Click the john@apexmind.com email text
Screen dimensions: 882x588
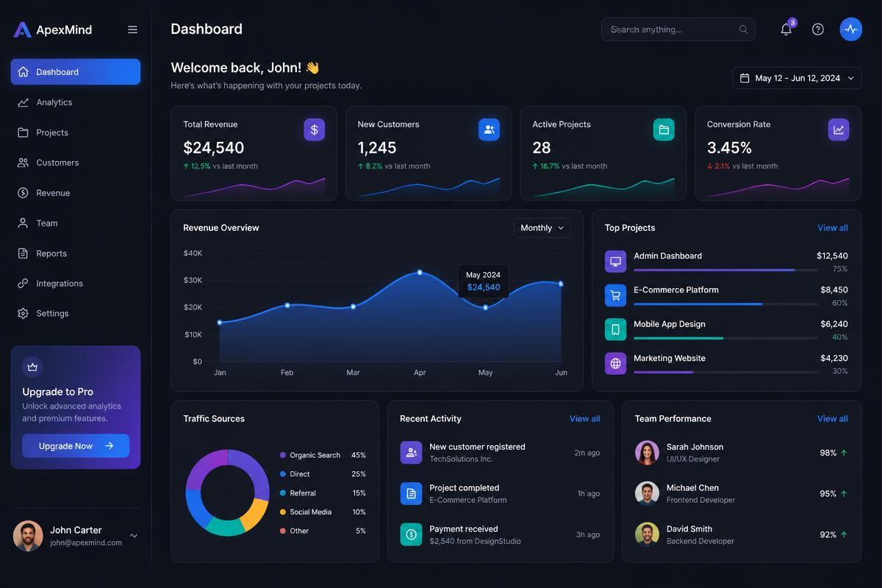86,543
